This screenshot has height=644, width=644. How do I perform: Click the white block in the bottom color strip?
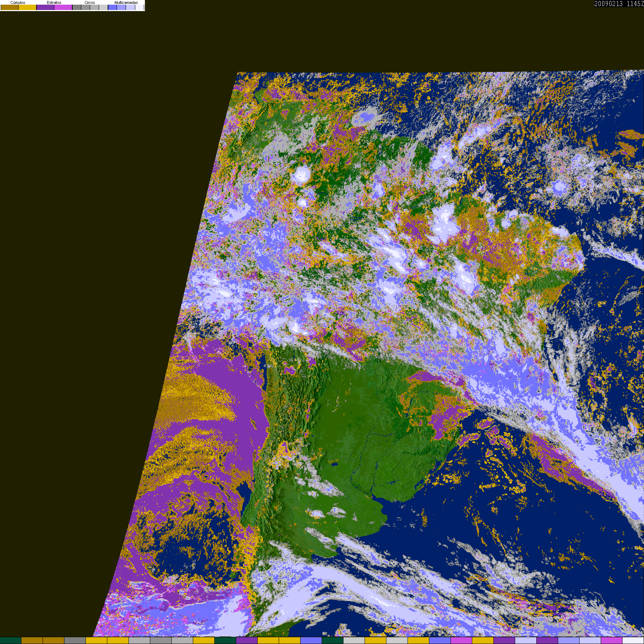point(633,640)
